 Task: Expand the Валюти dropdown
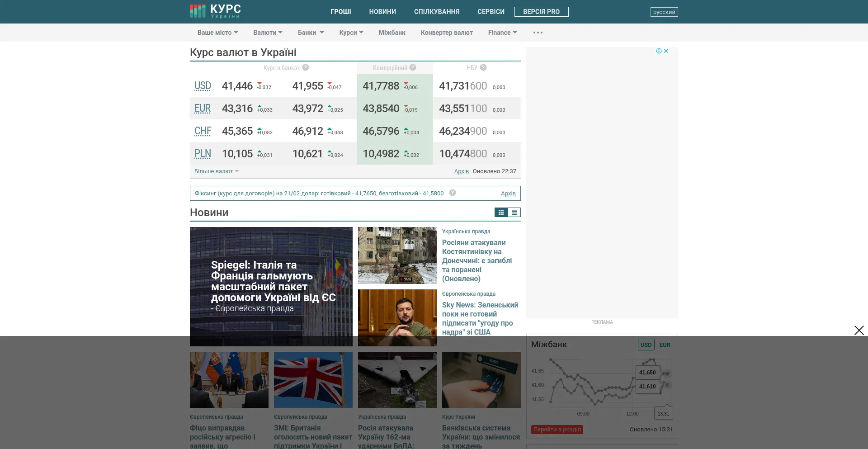click(x=268, y=33)
